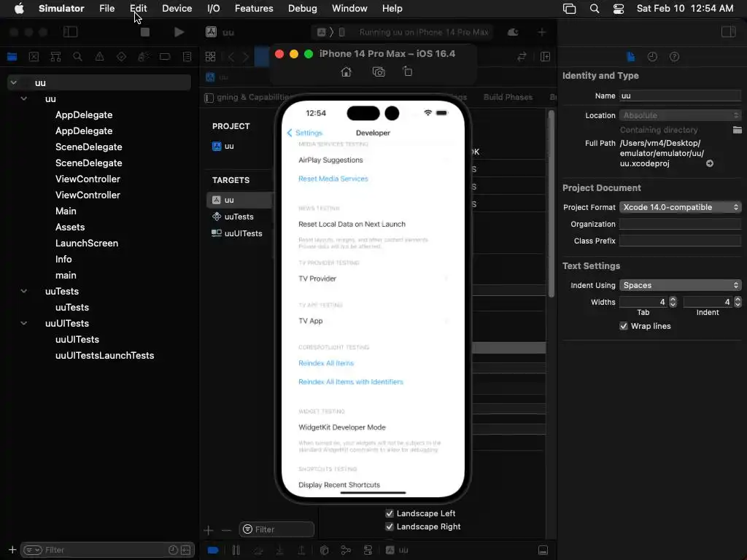
Task: Collapse the uuTests group
Action: 24,291
